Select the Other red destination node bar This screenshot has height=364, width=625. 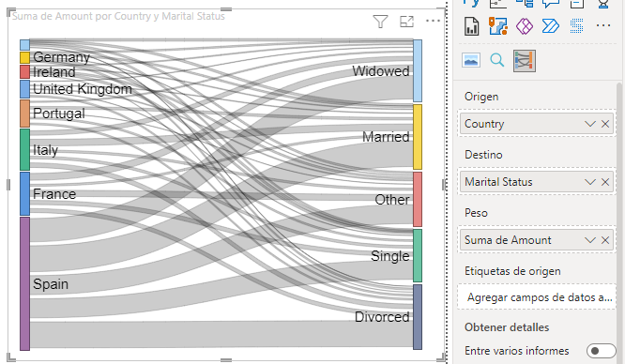pos(418,199)
